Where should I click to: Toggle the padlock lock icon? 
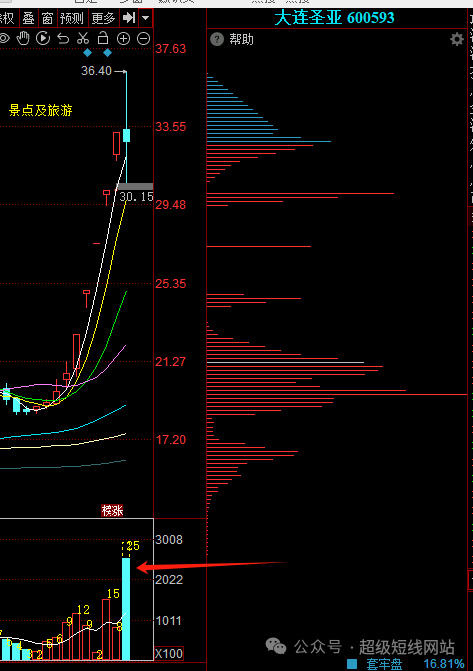pos(103,38)
